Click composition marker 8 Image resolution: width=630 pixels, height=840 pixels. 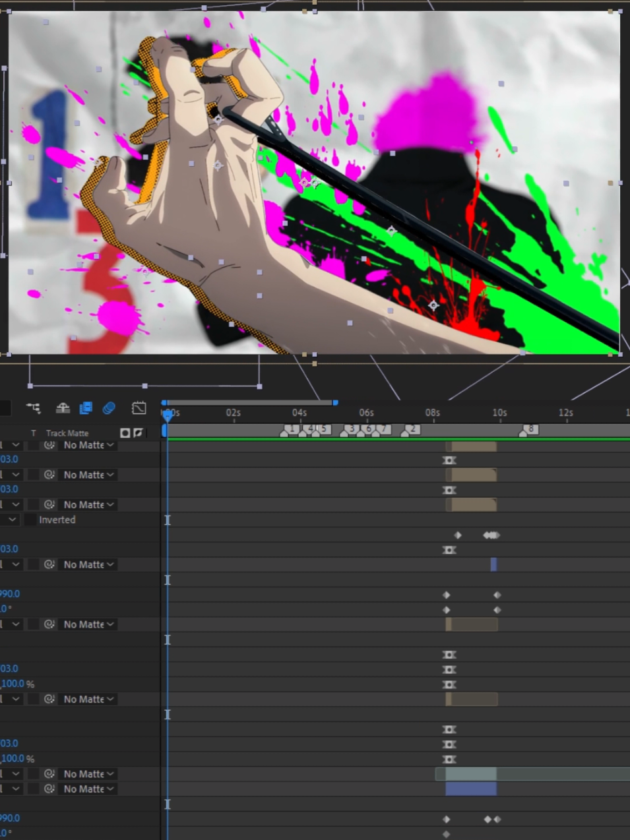click(529, 429)
